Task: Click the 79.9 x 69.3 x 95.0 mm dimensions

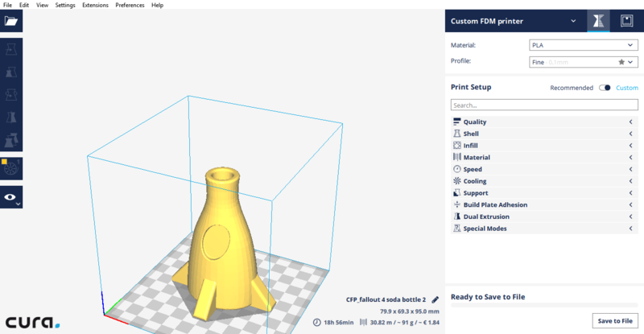Action: coord(410,311)
